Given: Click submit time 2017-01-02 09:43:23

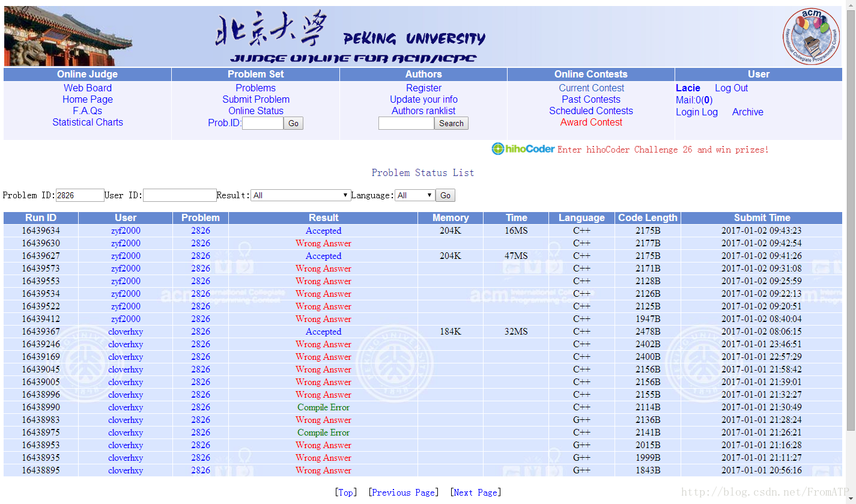Looking at the screenshot, I should [762, 231].
